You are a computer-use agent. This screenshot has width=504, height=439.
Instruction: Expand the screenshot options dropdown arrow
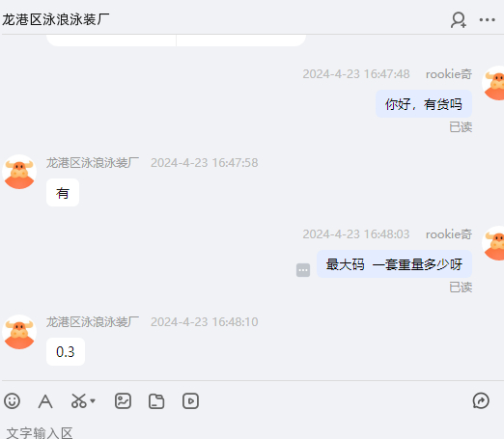click(93, 401)
